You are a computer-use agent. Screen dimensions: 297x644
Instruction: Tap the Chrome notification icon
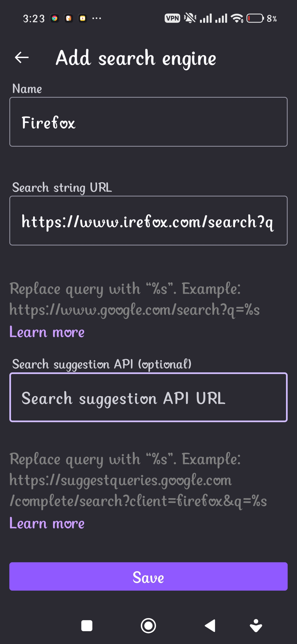[55, 18]
